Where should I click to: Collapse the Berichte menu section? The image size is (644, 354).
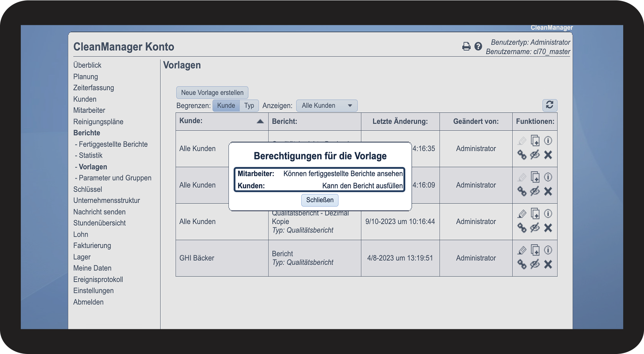tap(87, 133)
